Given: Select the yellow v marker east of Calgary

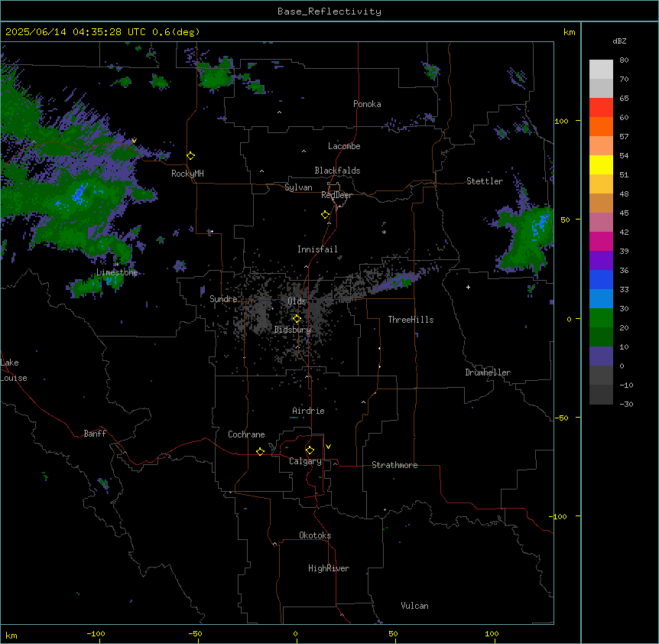Looking at the screenshot, I should tap(328, 447).
